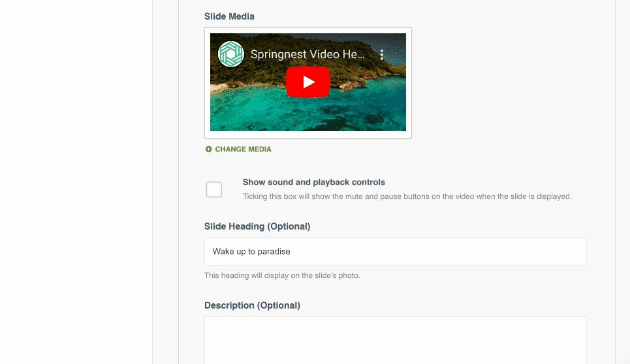Focus the Description text area

point(395,341)
